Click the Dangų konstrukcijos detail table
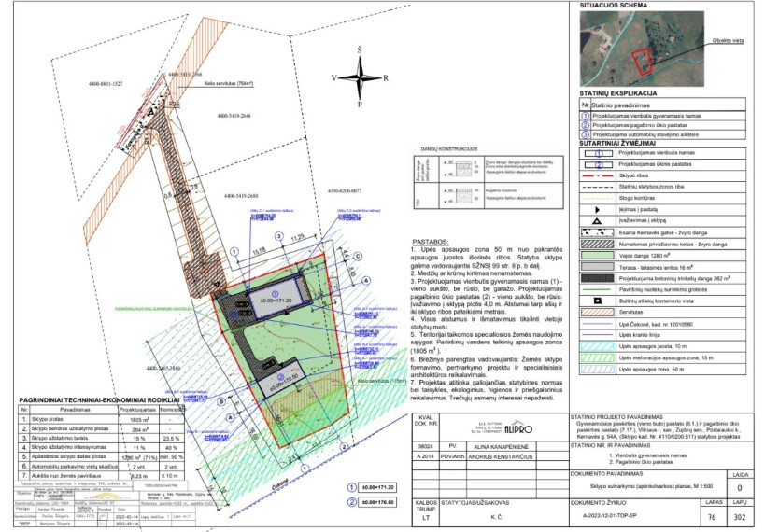Image resolution: width=765 pixels, height=532 pixels. click(489, 182)
